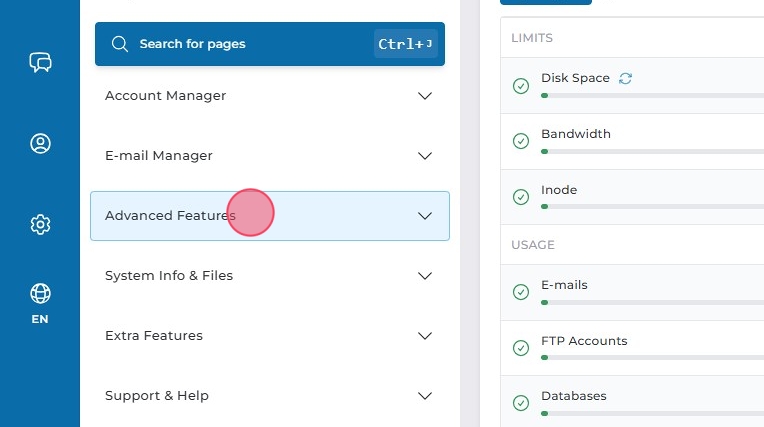This screenshot has width=764, height=427.
Task: Click the magnifier icon in search bar
Action: point(120,44)
